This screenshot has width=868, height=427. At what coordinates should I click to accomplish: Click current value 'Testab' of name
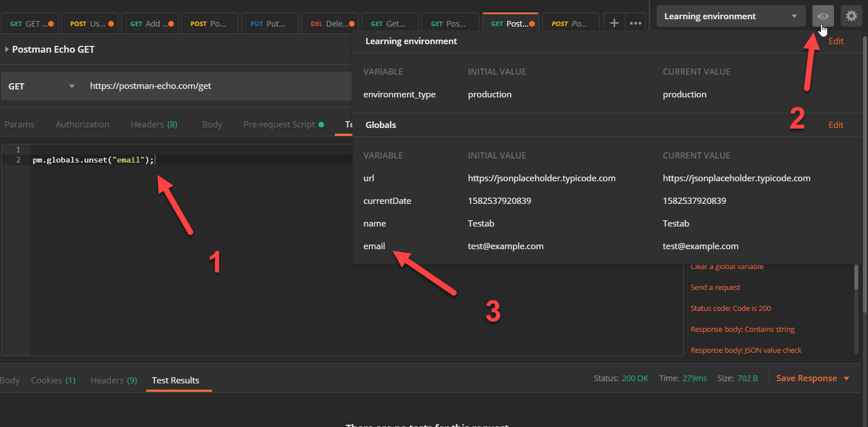(676, 223)
